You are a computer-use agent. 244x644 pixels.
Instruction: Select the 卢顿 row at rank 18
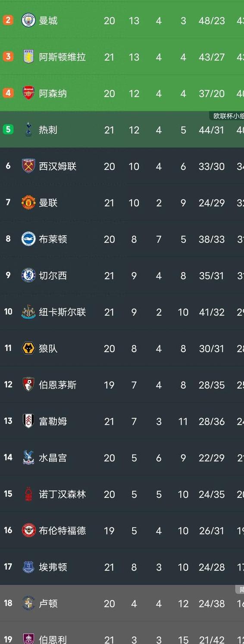point(122,603)
